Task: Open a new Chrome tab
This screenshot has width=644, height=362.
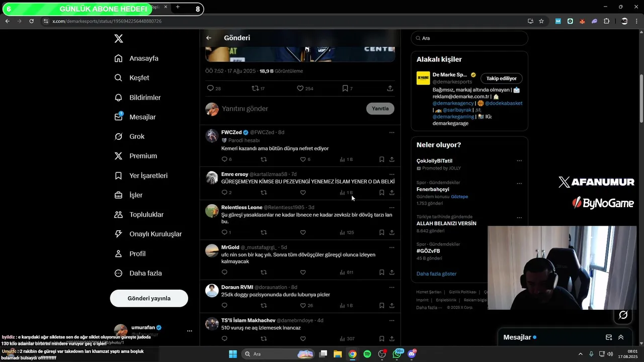Action: point(178,7)
